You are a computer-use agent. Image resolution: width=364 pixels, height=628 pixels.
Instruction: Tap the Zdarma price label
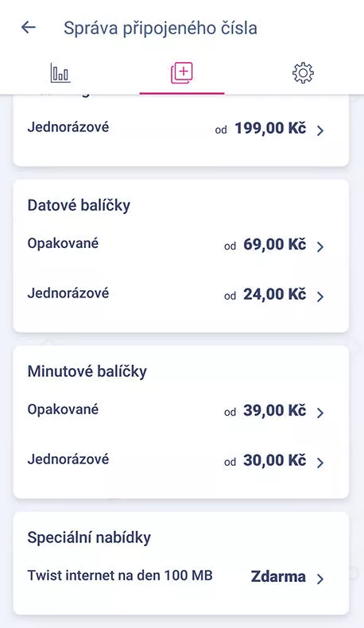pyautogui.click(x=278, y=577)
